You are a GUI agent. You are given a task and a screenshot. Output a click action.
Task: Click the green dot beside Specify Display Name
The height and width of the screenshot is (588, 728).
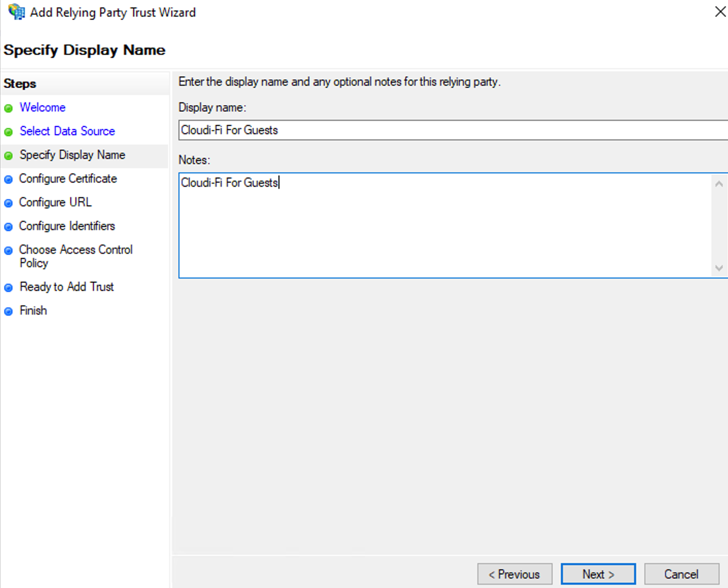coord(9,155)
